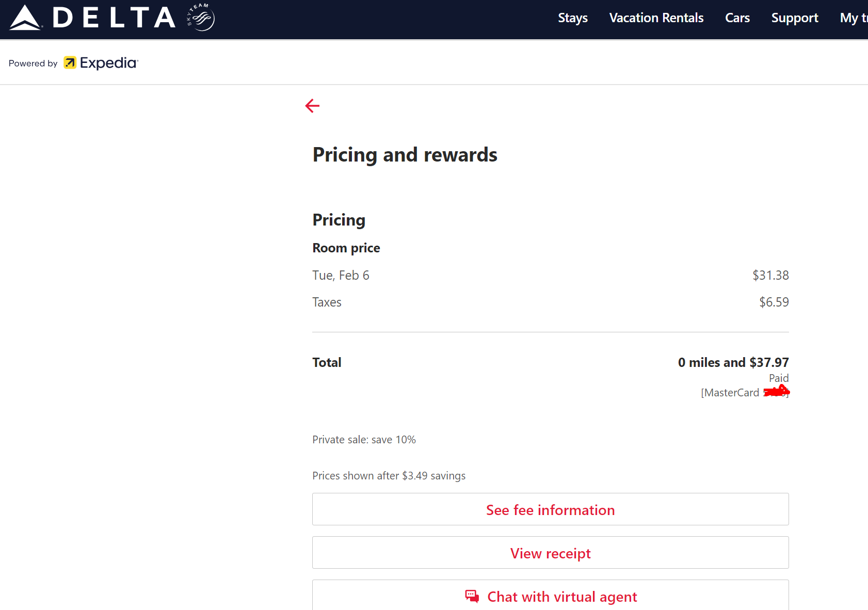This screenshot has height=610, width=868.
Task: Open the Support page
Action: [794, 18]
